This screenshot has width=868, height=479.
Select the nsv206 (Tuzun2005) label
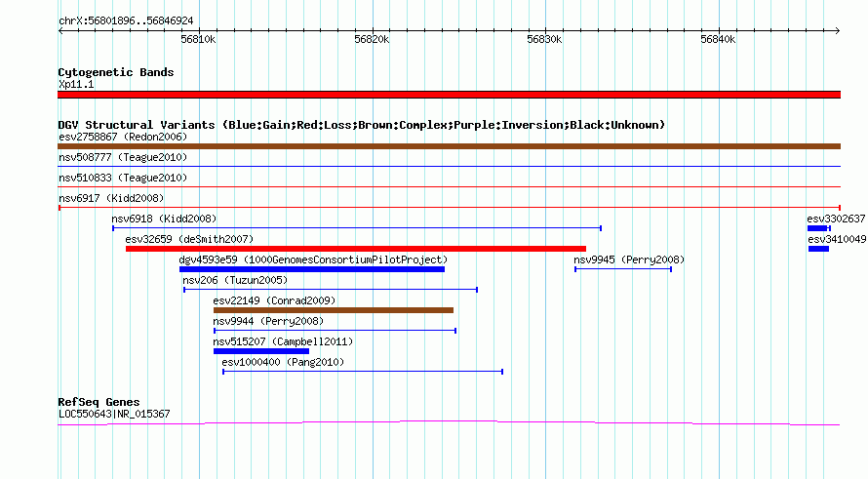click(235, 280)
